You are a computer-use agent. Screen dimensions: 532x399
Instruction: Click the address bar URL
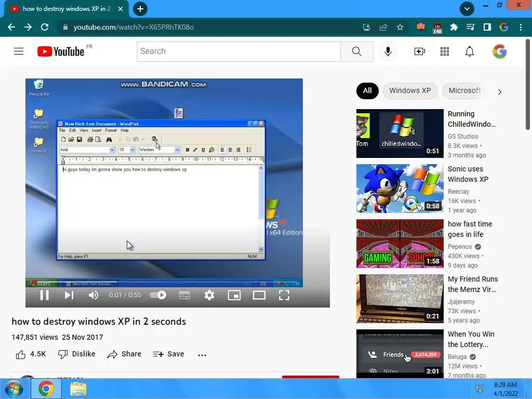pos(134,27)
